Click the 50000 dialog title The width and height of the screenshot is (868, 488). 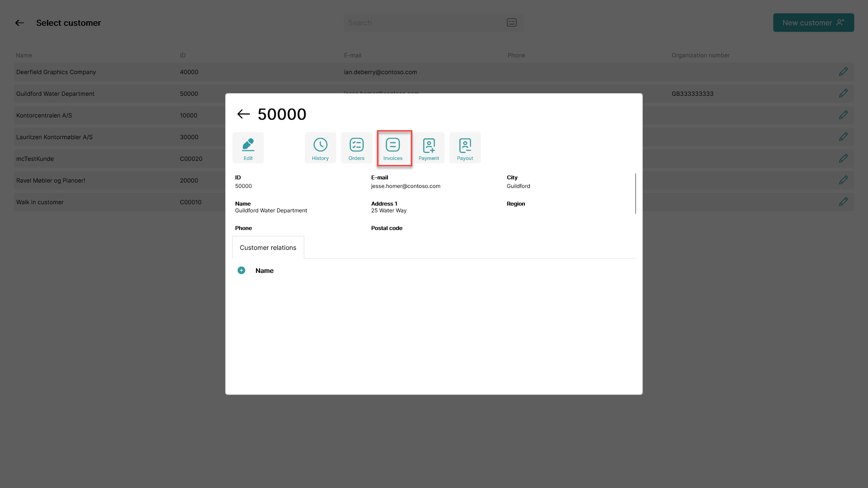click(x=282, y=114)
